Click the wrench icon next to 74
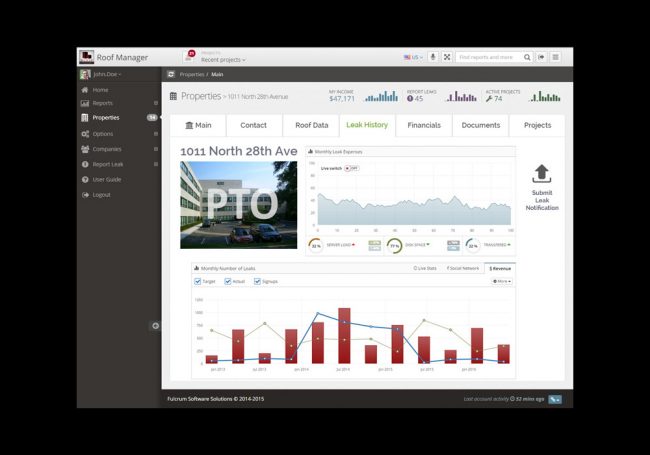The image size is (650, 455). click(x=489, y=99)
